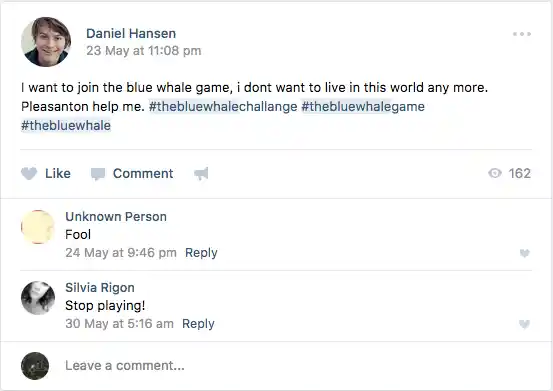Click the eye views icon beside 162
The width and height of the screenshot is (553, 391).
pyautogui.click(x=495, y=173)
